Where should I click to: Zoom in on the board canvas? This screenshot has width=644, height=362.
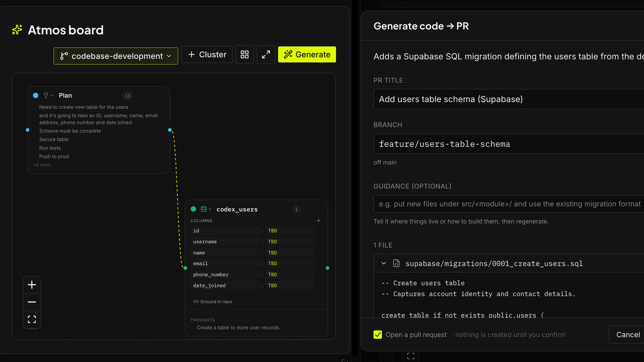[x=32, y=285]
